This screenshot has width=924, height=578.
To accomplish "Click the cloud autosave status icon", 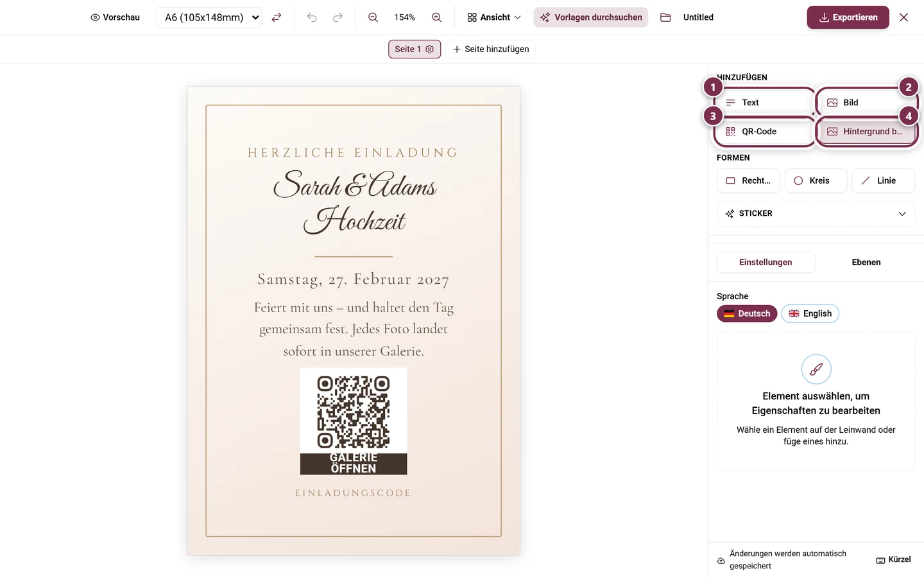I will [x=721, y=561].
